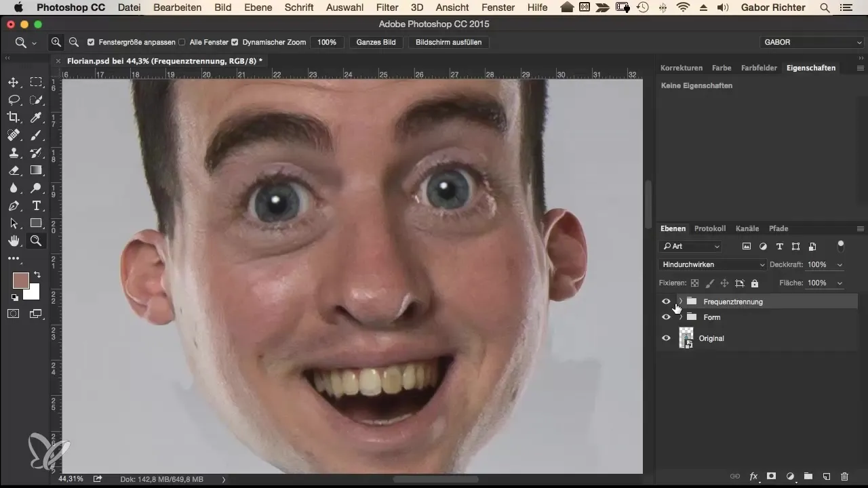The width and height of the screenshot is (868, 488).
Task: Switch to the Protokoll tab
Action: [710, 229]
